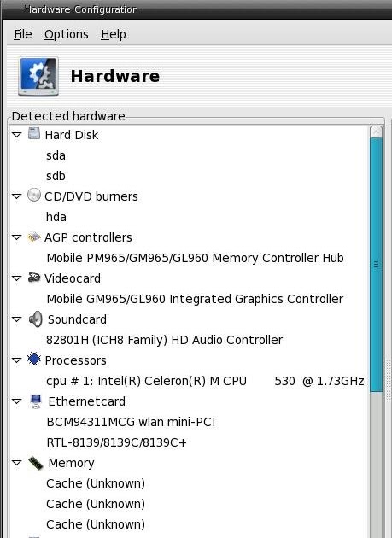Click the Hardware header gear icon
The image size is (392, 538).
pyautogui.click(x=38, y=77)
